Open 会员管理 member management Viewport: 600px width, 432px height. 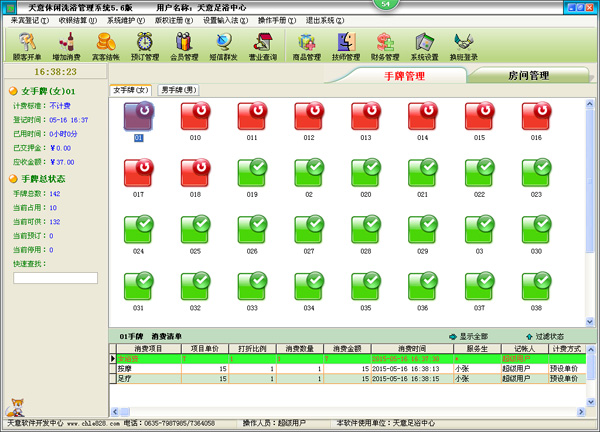184,45
